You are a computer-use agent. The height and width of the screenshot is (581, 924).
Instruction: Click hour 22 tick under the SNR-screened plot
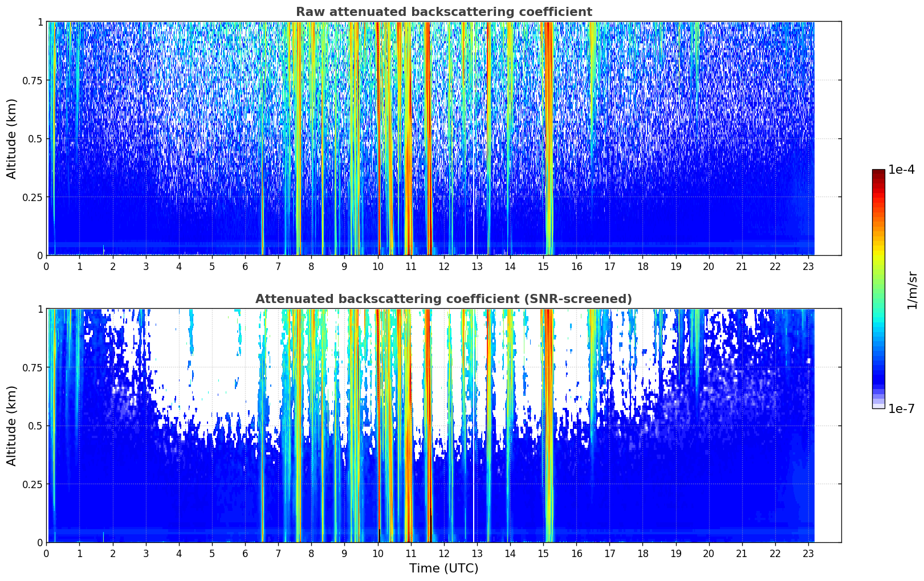pyautogui.click(x=775, y=553)
